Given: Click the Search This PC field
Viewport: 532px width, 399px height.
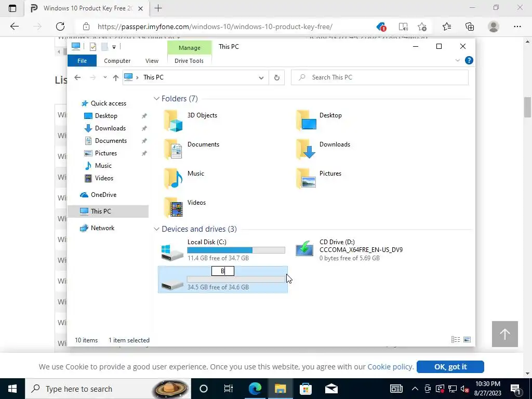Looking at the screenshot, I should tap(380, 77).
